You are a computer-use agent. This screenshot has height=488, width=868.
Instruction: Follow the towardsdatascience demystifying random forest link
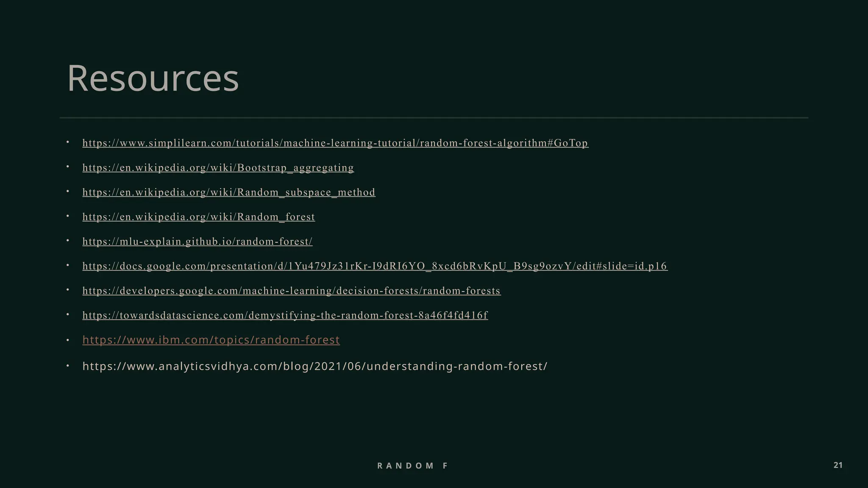tap(285, 315)
